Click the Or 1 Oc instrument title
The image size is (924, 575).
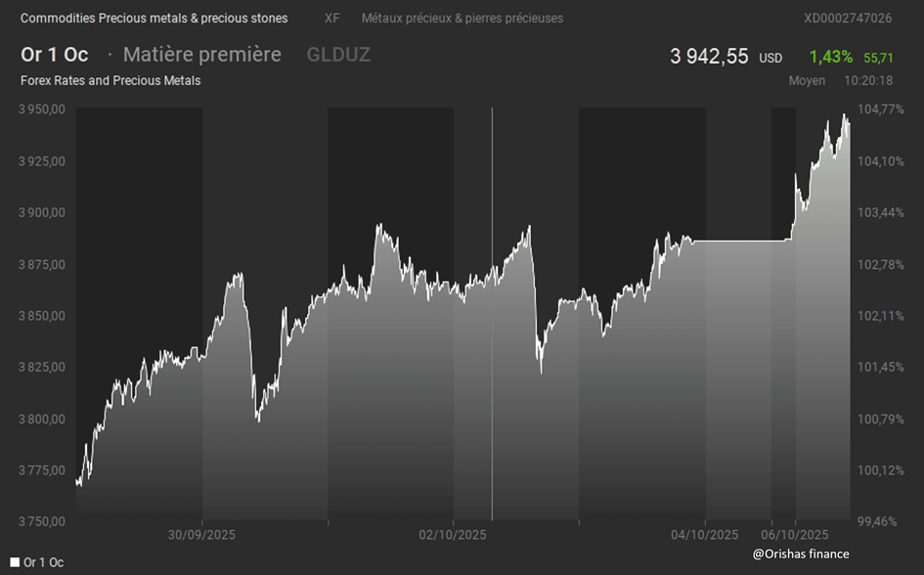tap(55, 55)
